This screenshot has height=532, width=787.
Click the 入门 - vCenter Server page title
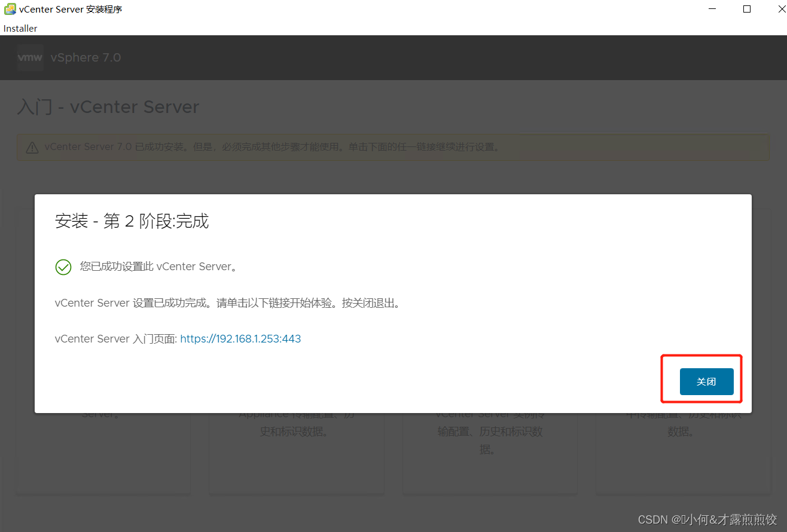click(x=108, y=107)
